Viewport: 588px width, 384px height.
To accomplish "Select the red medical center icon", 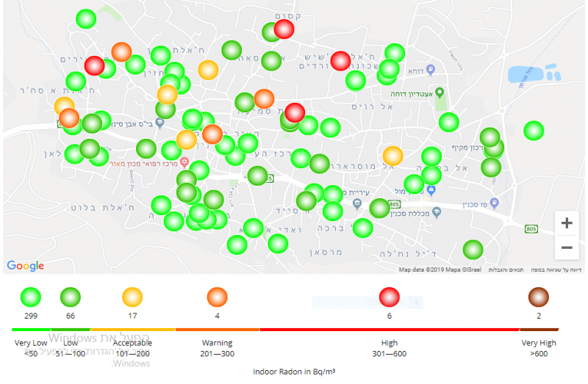I will 184,162.
